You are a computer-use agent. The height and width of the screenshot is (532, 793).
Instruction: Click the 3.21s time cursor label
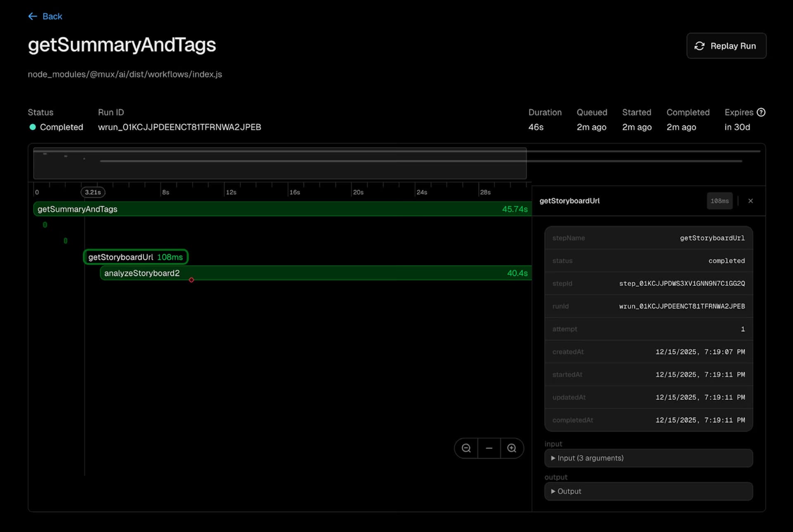pyautogui.click(x=93, y=192)
